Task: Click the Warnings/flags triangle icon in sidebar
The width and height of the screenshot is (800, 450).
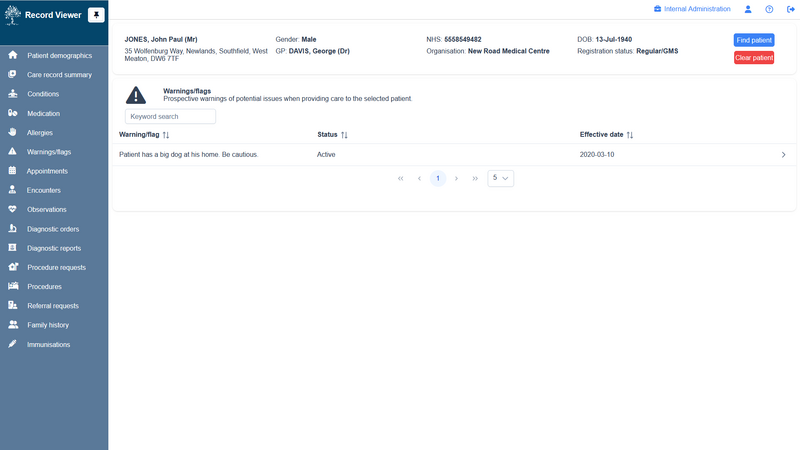Action: click(x=12, y=152)
